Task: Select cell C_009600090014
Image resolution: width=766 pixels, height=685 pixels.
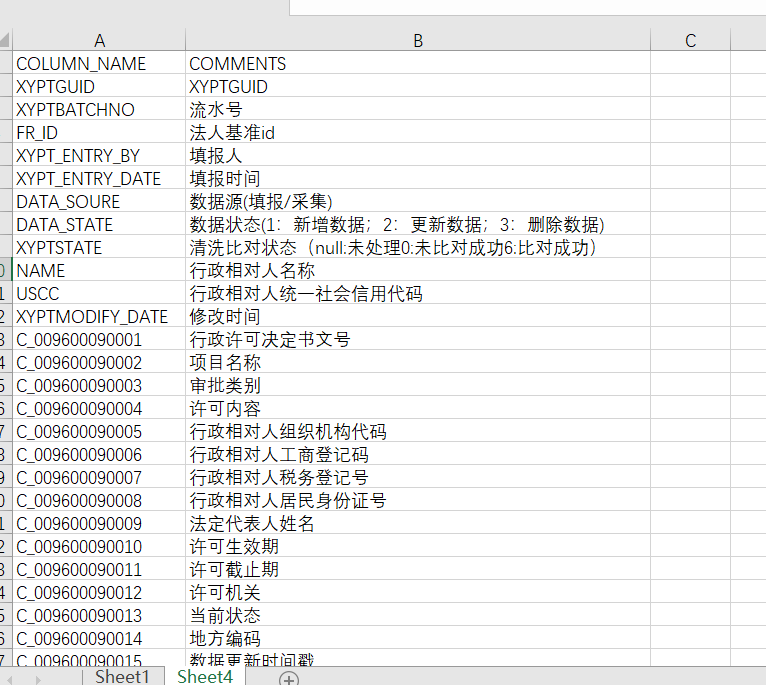Action: 99,638
